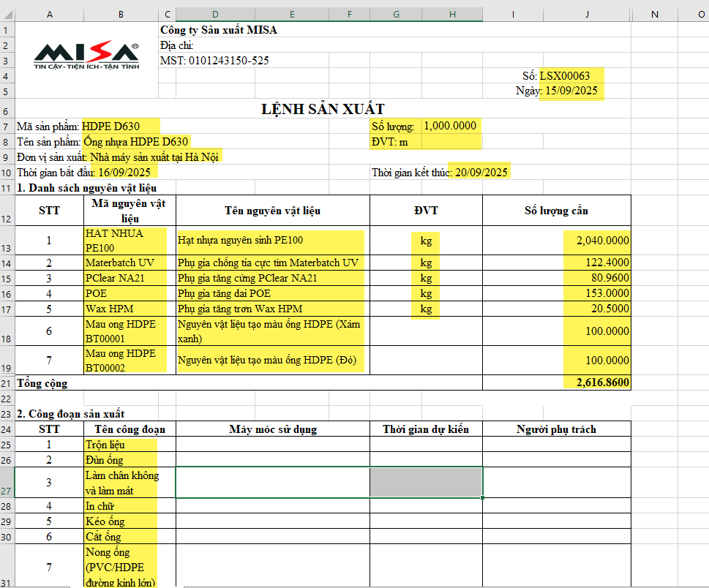Click quantity '20.5000'

click(610, 309)
